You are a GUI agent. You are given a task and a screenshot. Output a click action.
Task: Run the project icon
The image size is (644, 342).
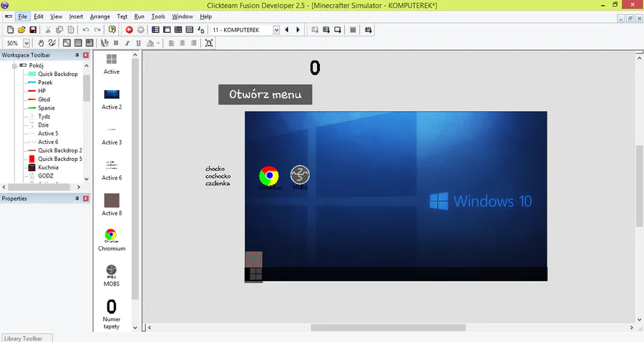coord(315,29)
